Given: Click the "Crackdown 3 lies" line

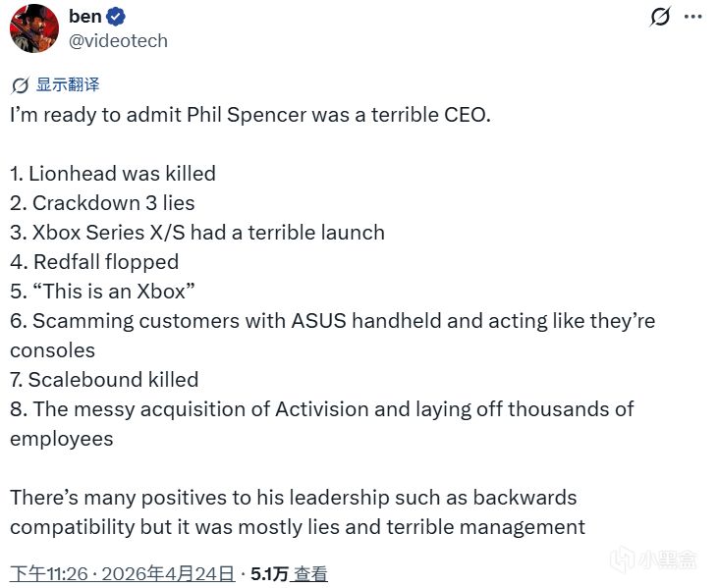Looking at the screenshot, I should point(103,202).
